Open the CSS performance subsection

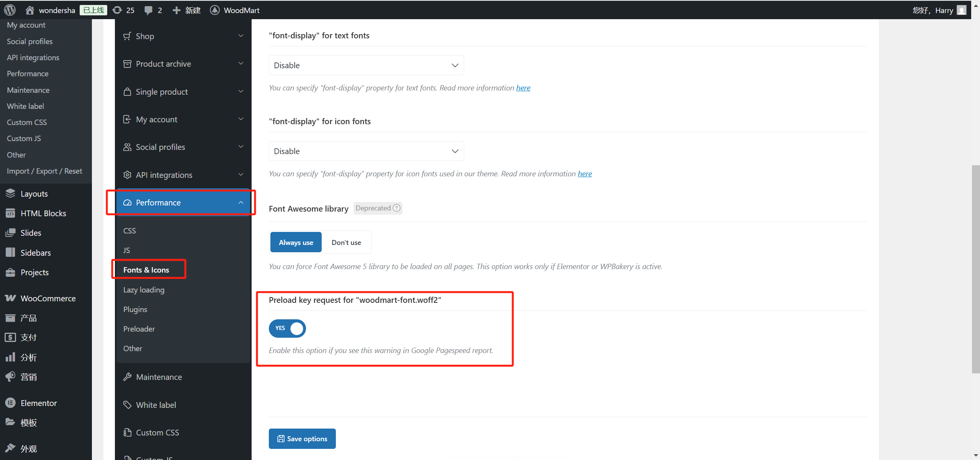[x=129, y=231]
